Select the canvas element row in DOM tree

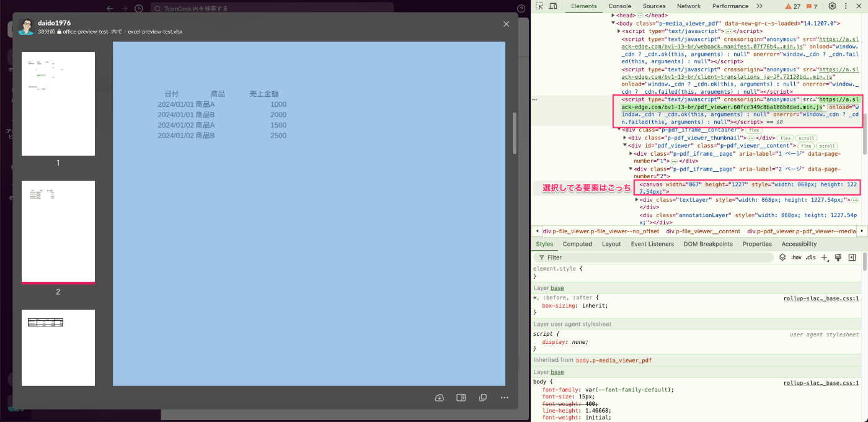[748, 188]
